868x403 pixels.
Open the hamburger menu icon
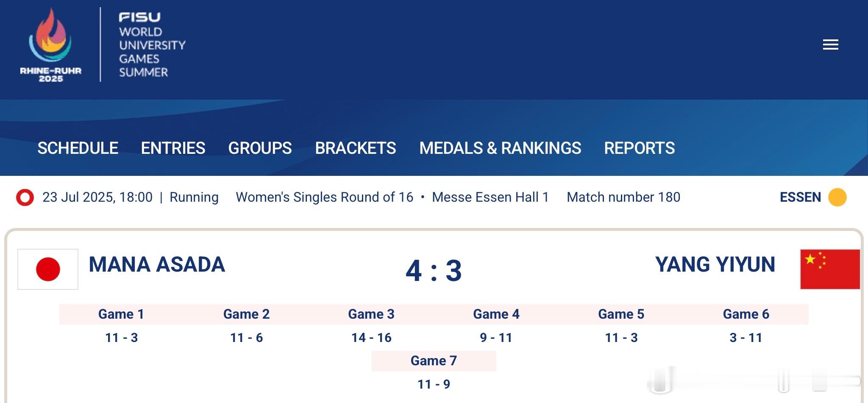830,44
